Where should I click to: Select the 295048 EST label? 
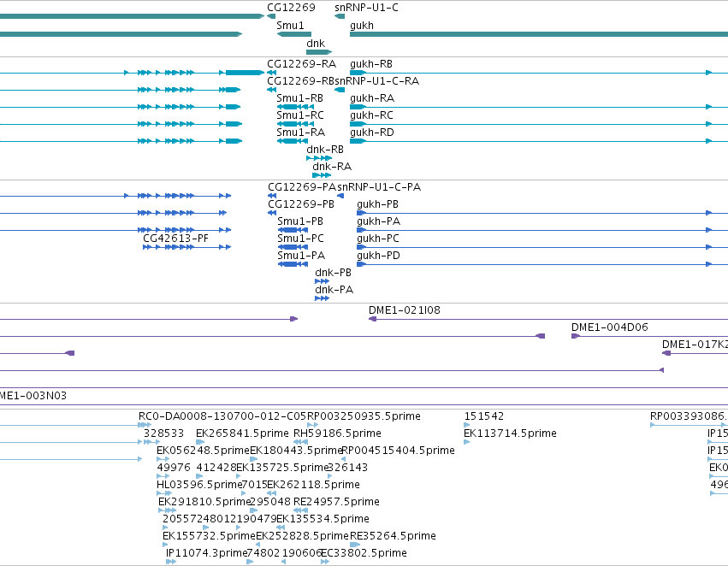click(x=270, y=502)
